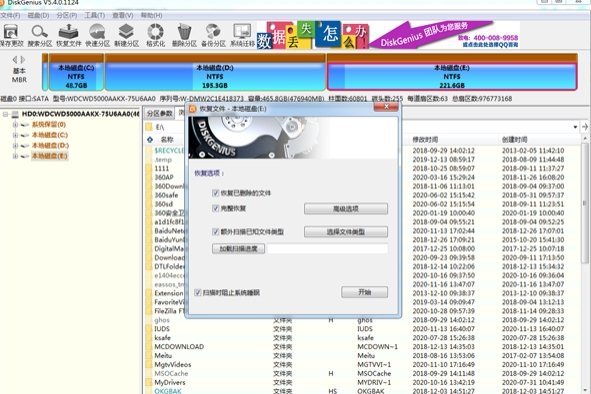Screen dimensions: 591x394
Task: Expand the HD0 disk tree node
Action: pos(5,114)
